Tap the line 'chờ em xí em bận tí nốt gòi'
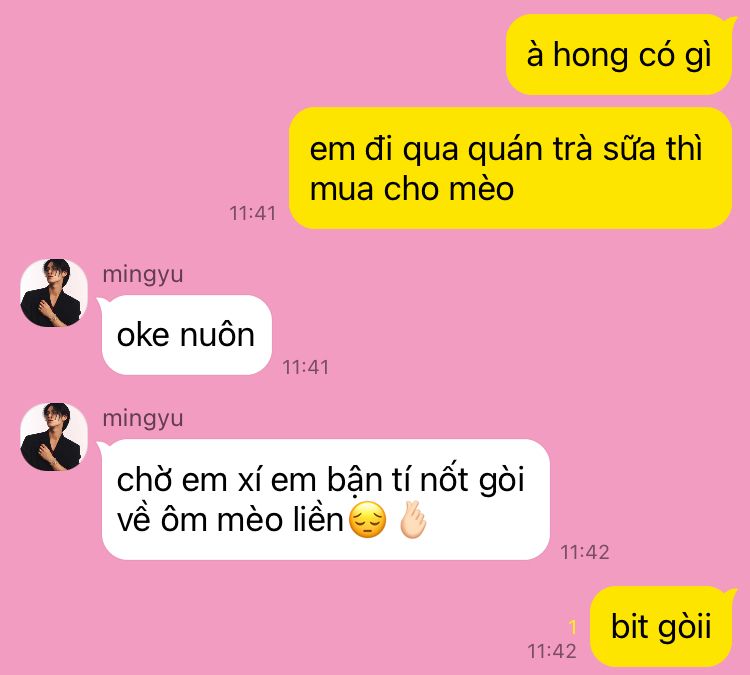Screen dimensions: 750x675 pos(320,479)
